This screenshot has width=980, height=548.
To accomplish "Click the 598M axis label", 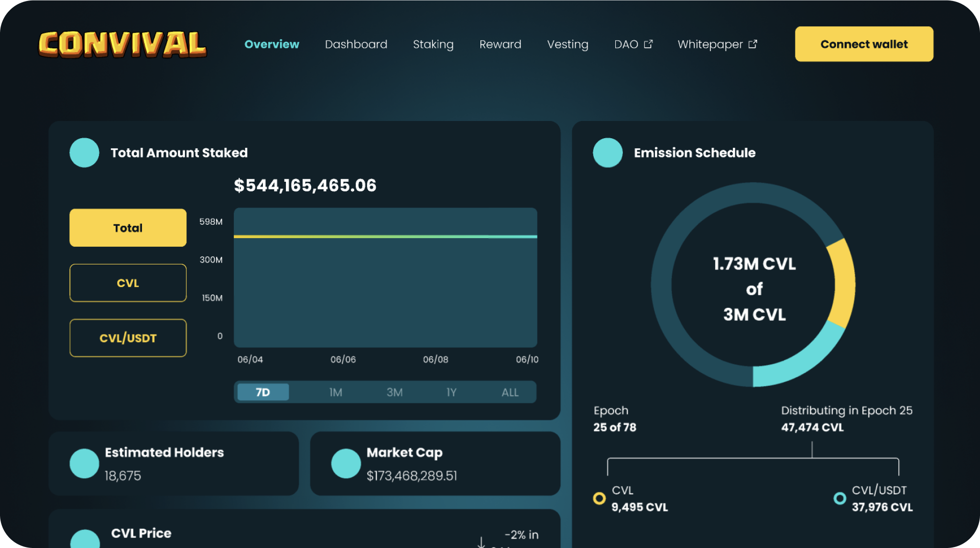I will (211, 221).
